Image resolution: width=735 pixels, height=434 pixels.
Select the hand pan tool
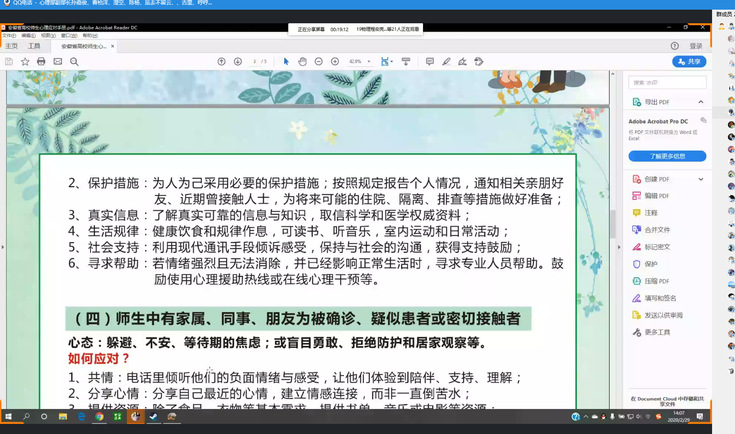302,62
